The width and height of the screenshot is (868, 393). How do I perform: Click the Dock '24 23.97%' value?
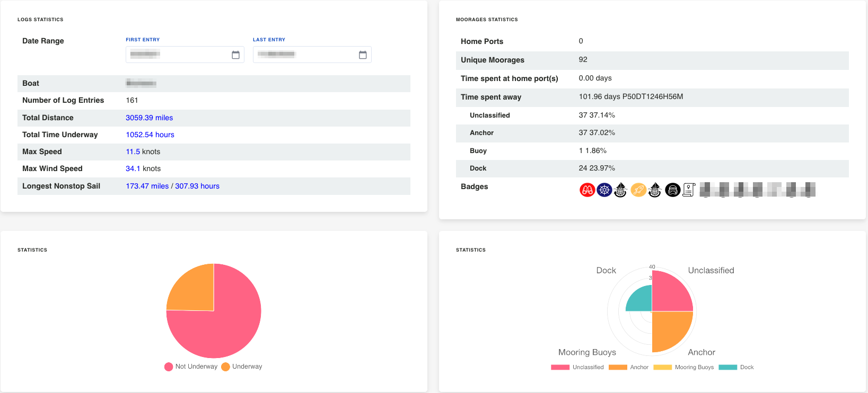click(x=597, y=168)
